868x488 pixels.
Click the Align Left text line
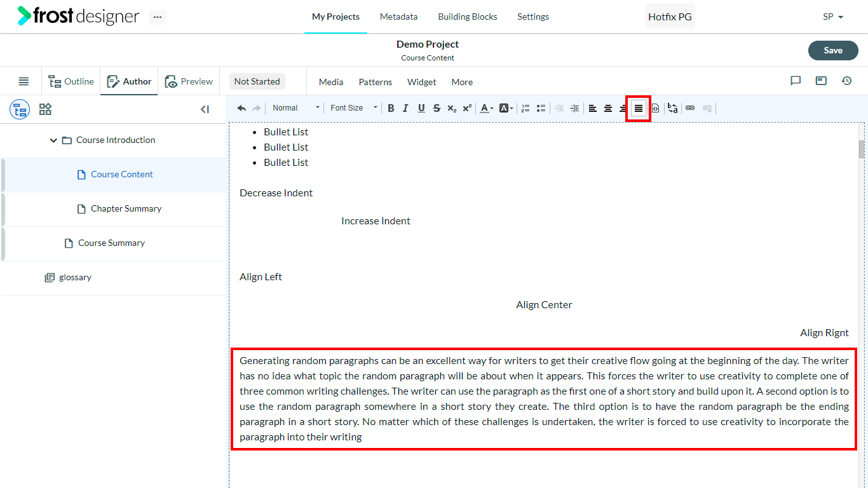(261, 277)
